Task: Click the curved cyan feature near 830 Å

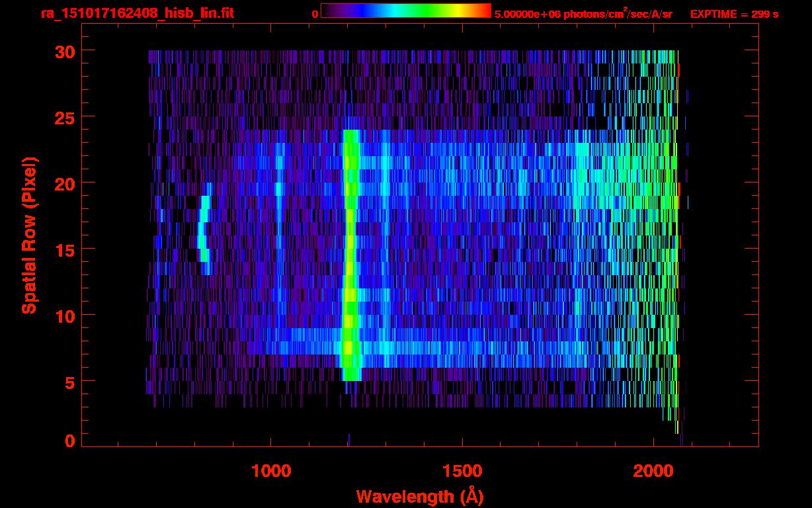Action: point(204,229)
